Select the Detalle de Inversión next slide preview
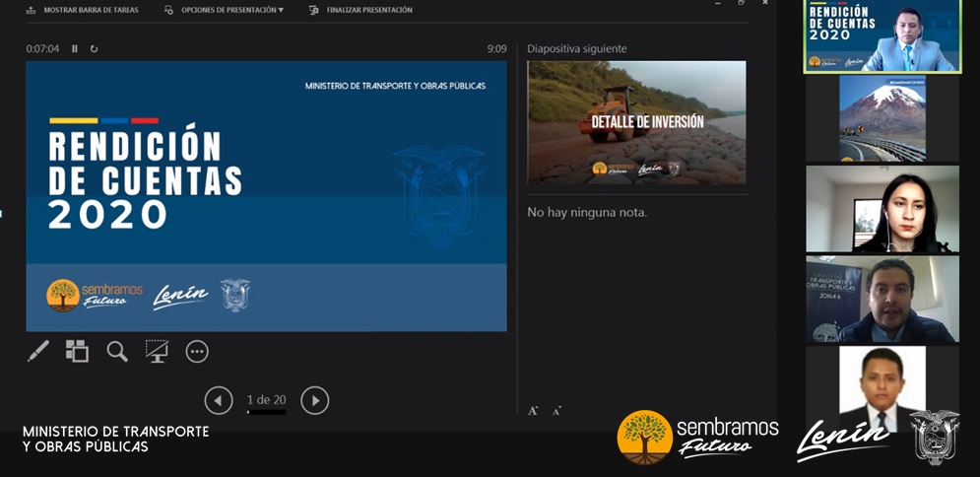Viewport: 980px width, 477px height. 636,122
